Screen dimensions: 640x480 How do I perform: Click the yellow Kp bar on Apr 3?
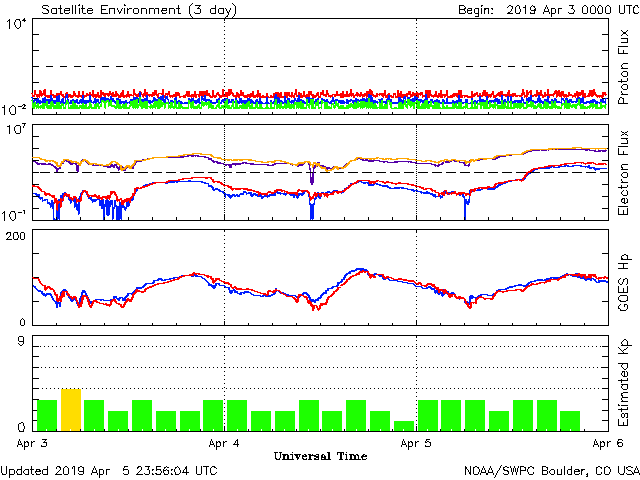click(71, 410)
